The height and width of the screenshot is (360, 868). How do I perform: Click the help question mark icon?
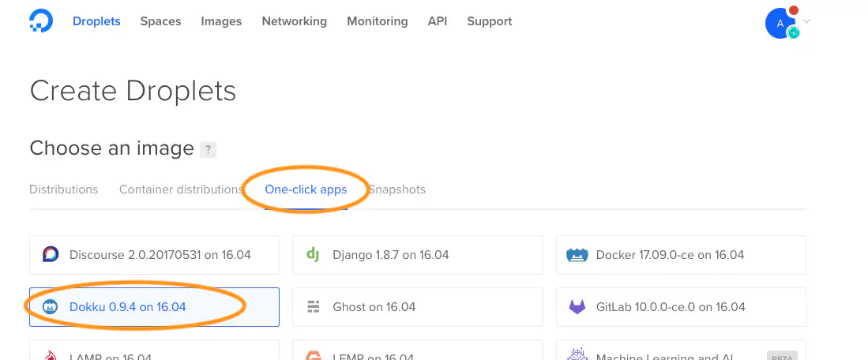pos(208,149)
